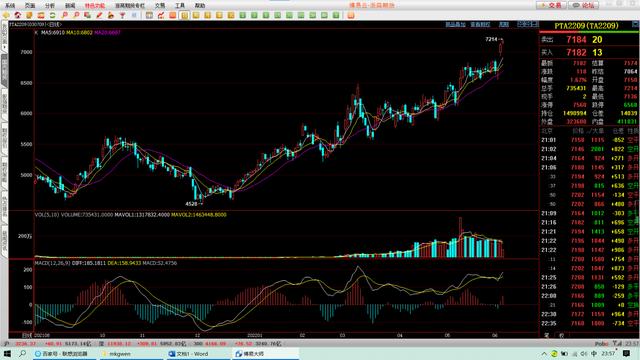This screenshot has height=360, width=640.
Task: Expand the PTA2209 quote panel dropdown arrow
Action: pyautogui.click(x=636, y=24)
